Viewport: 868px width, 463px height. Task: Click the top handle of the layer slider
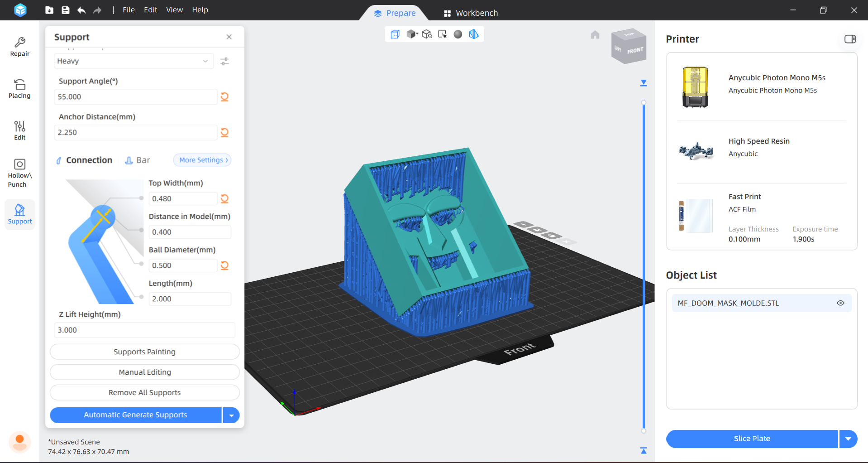[644, 102]
